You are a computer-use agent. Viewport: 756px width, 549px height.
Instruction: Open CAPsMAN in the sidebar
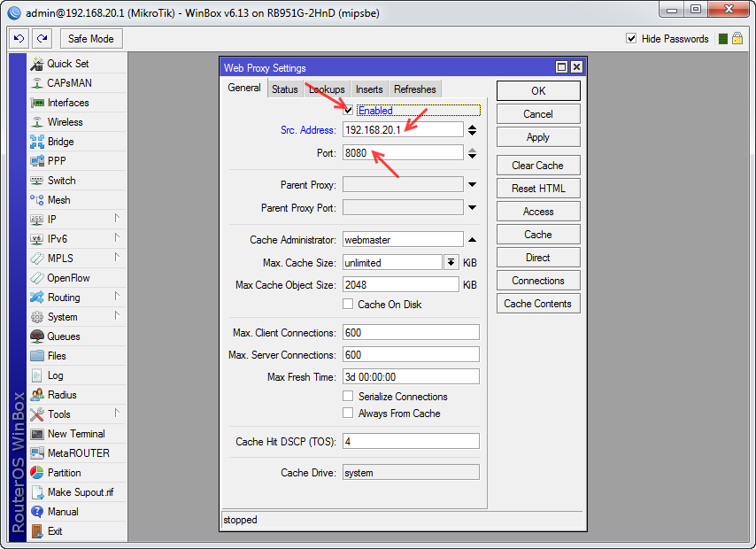click(x=77, y=83)
